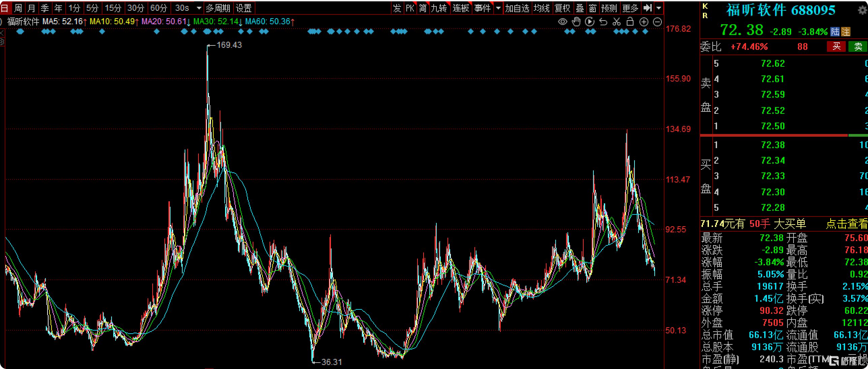This screenshot has height=369, width=868.
Task: Click the undo arrow icon
Action: coord(603,22)
